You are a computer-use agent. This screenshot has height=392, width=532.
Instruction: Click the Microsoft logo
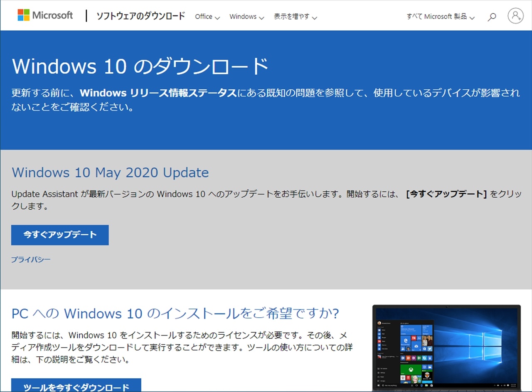(45, 15)
